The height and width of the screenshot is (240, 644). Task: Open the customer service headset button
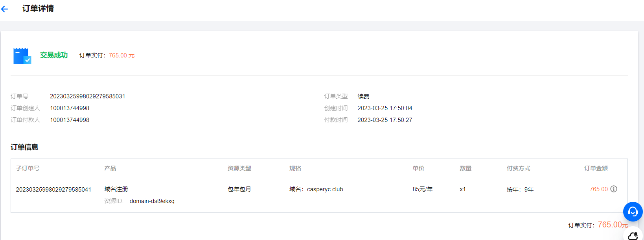[633, 212]
